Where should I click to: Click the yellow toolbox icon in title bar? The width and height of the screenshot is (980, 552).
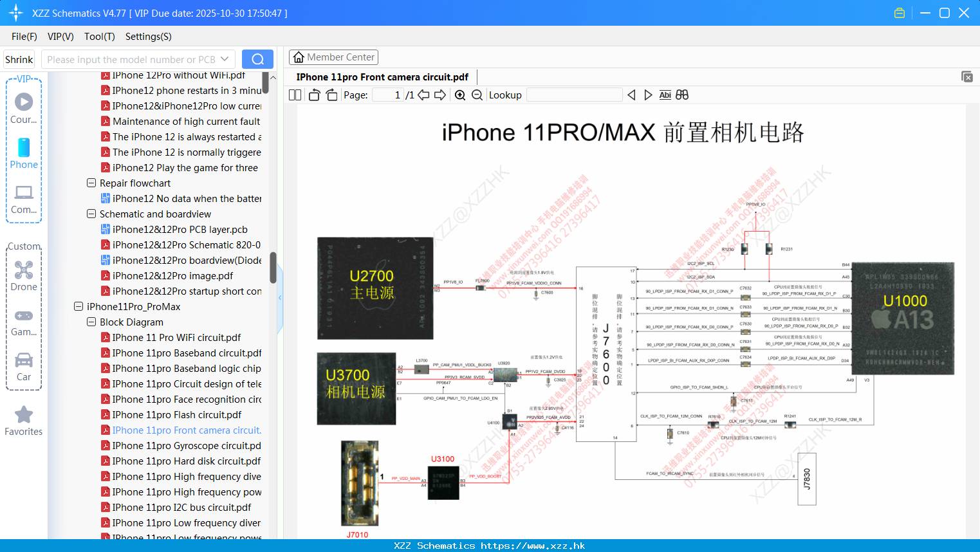pyautogui.click(x=900, y=13)
